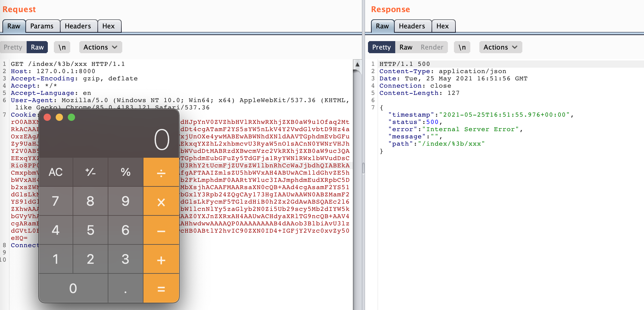Toggle the \n display in the Request pane
The image size is (644, 310).
(62, 47)
